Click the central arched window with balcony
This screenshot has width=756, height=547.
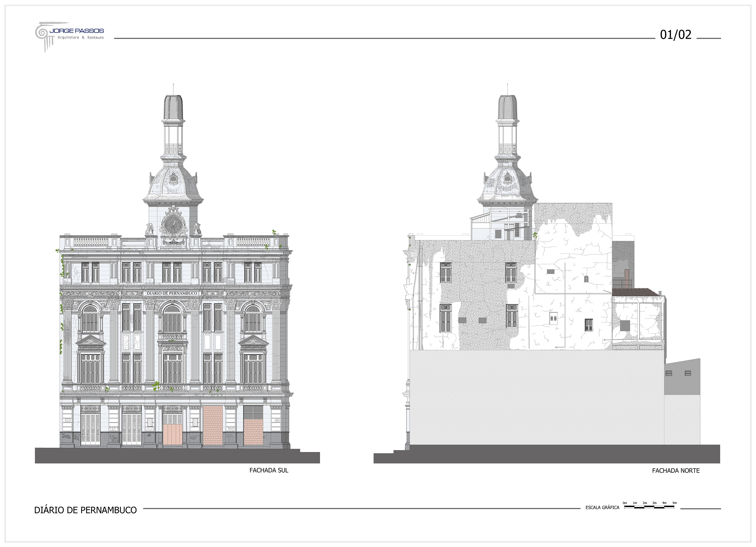[x=172, y=320]
